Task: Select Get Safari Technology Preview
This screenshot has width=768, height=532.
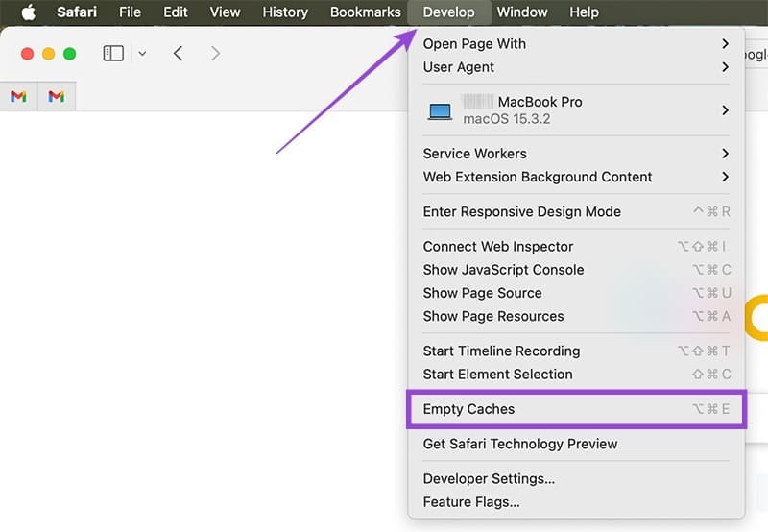Action: tap(577, 444)
